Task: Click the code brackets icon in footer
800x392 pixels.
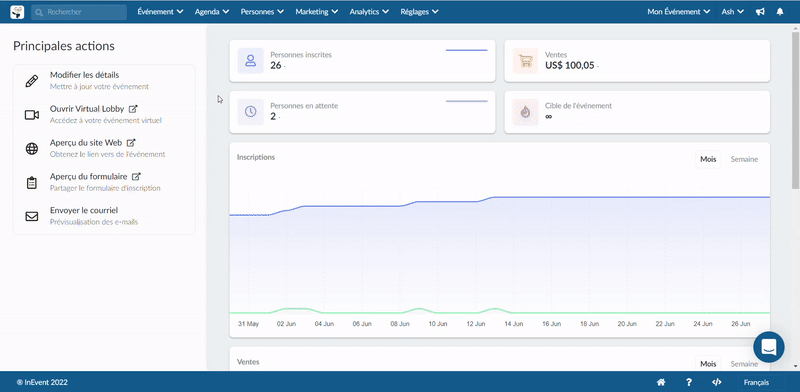Action: (x=716, y=382)
